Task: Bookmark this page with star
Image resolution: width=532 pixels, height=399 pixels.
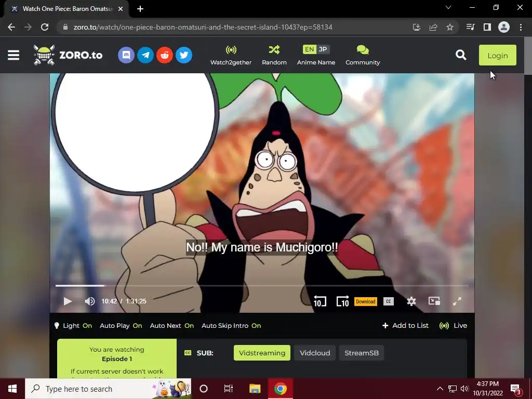Action: coord(450,27)
